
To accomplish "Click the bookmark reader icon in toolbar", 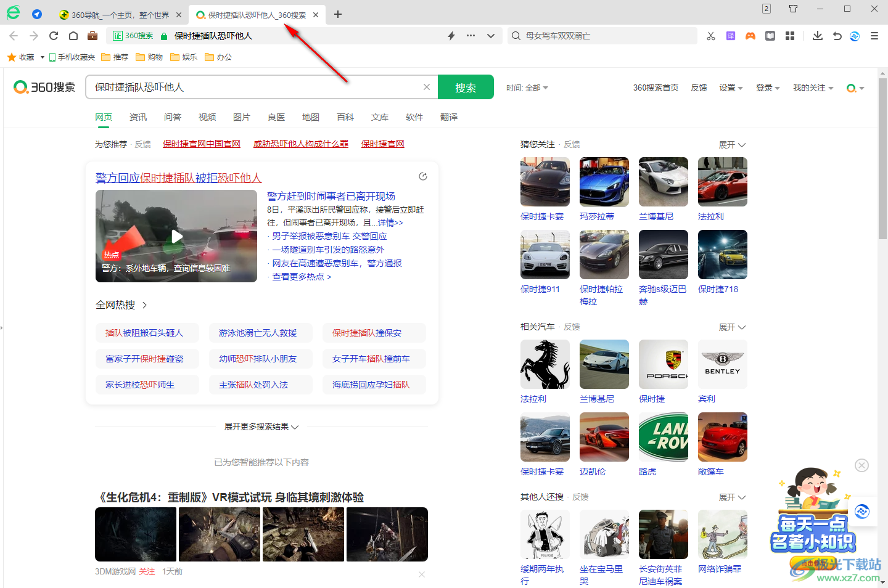I will (770, 36).
